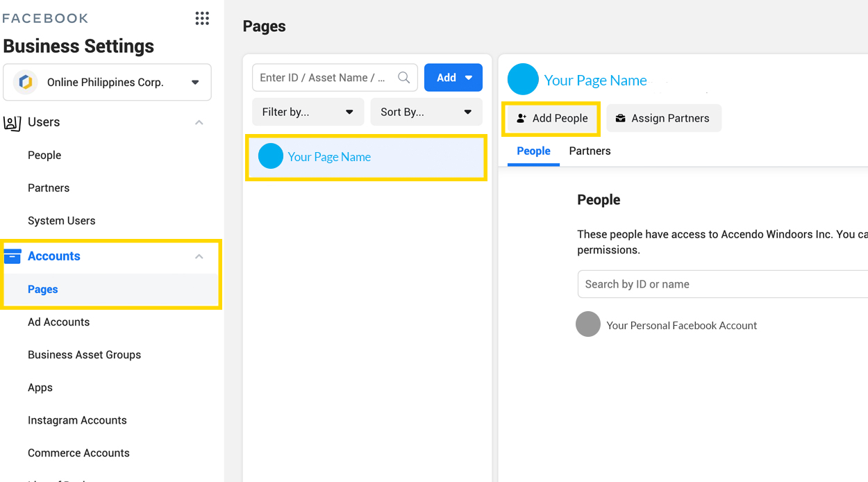Click the Assign Partners button
The height and width of the screenshot is (482, 868).
[x=663, y=119]
